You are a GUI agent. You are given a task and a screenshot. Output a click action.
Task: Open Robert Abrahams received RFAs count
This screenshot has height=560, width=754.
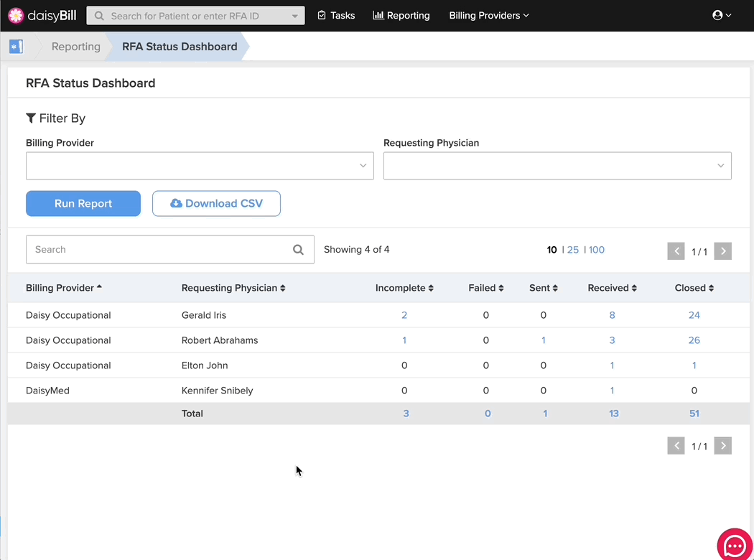coord(612,340)
